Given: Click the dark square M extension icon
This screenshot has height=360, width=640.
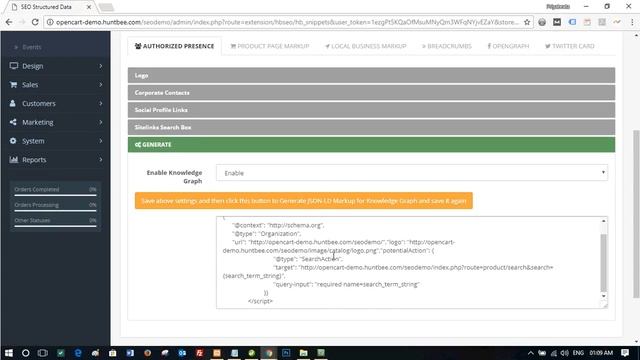Looking at the screenshot, I should (x=557, y=22).
